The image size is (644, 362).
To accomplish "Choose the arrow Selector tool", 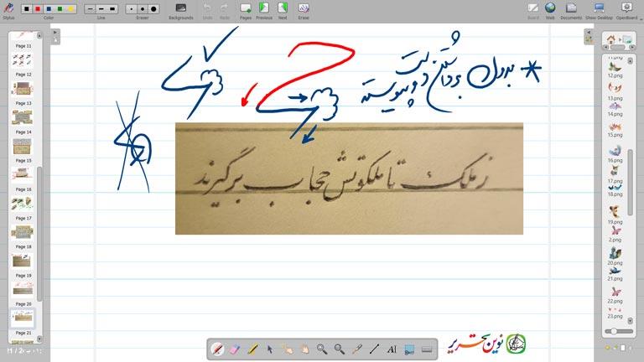I will [270, 349].
